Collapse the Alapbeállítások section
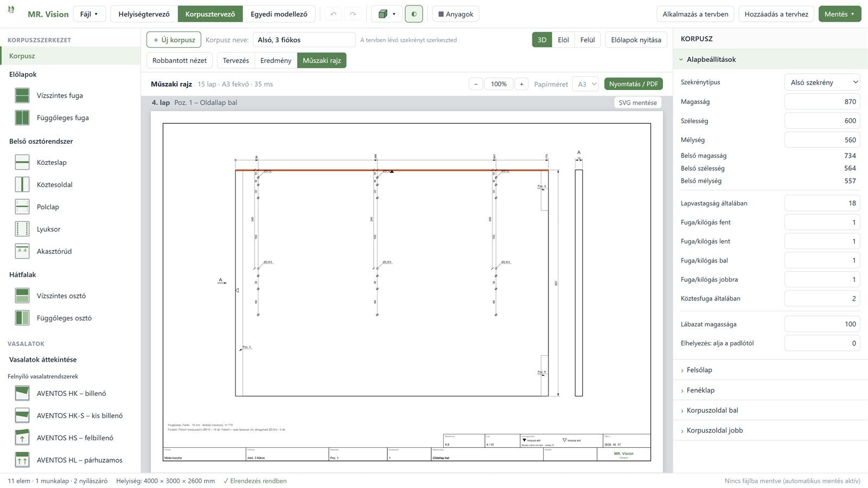 coord(770,59)
